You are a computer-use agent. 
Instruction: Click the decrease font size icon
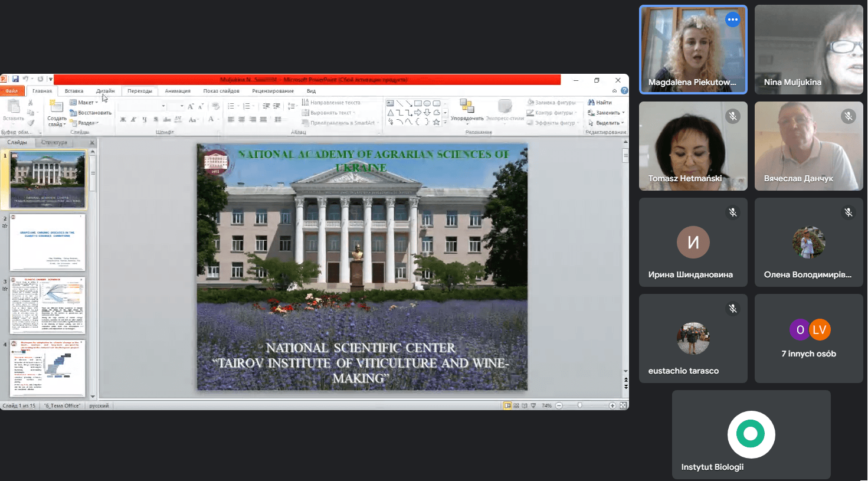[x=201, y=106]
